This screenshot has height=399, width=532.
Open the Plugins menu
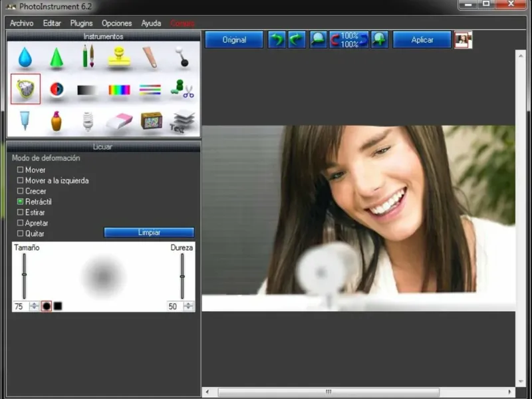coord(81,23)
